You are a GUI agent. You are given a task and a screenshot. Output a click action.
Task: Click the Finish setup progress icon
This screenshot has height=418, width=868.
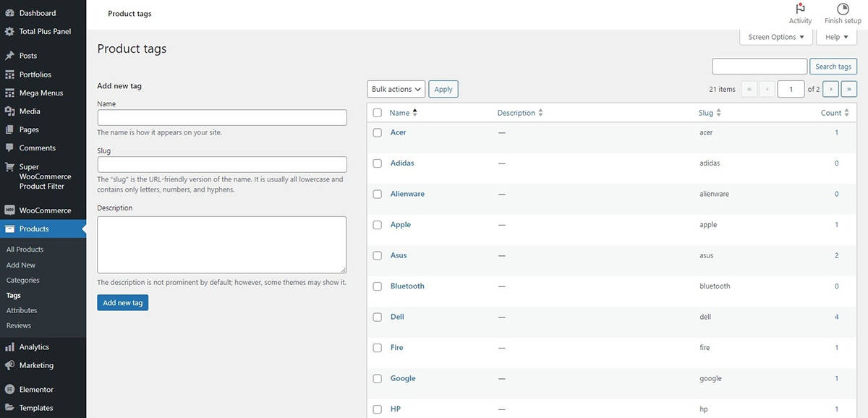pos(843,9)
